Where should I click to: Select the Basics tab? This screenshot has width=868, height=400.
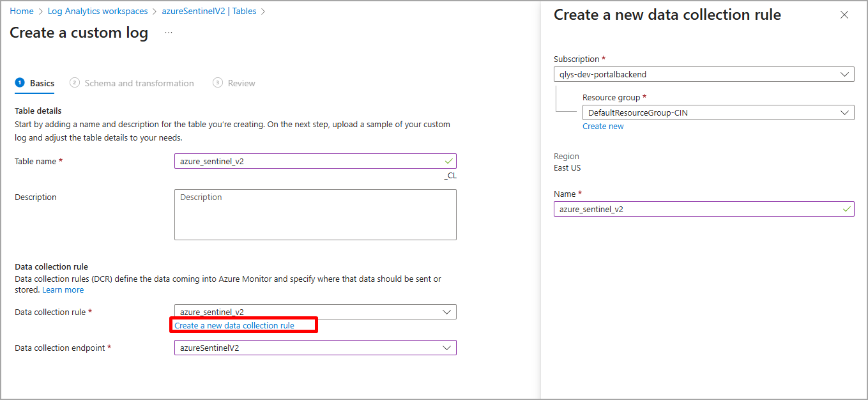point(42,83)
